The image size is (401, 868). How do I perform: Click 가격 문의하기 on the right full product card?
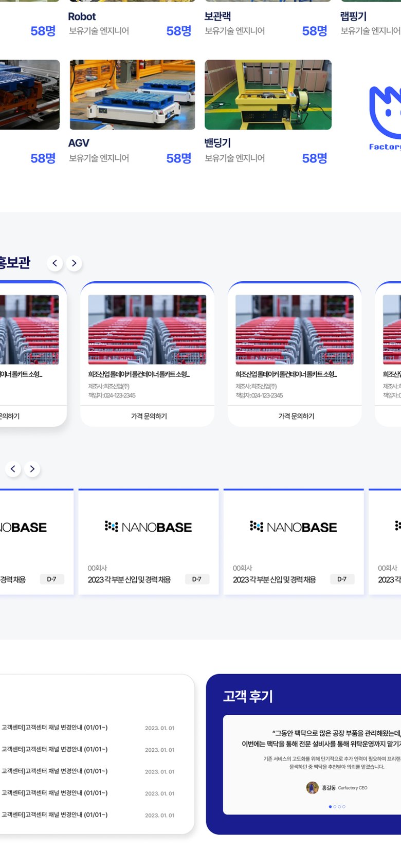[x=296, y=416]
